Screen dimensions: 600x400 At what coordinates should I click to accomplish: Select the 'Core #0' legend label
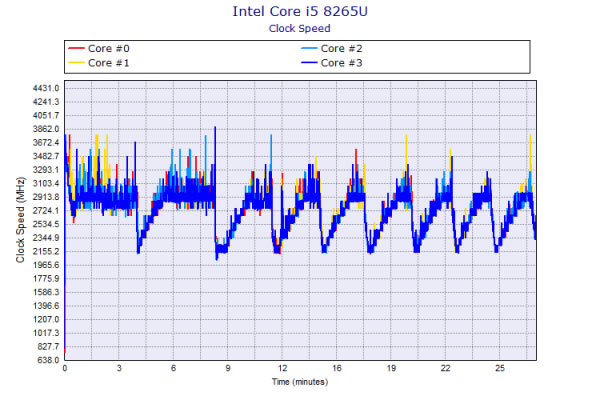pos(109,49)
